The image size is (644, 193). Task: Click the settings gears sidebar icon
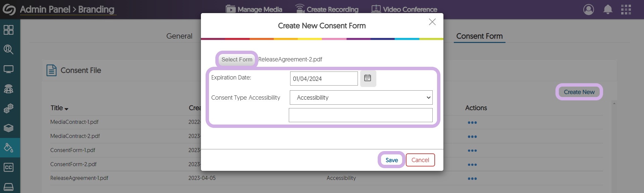8,108
